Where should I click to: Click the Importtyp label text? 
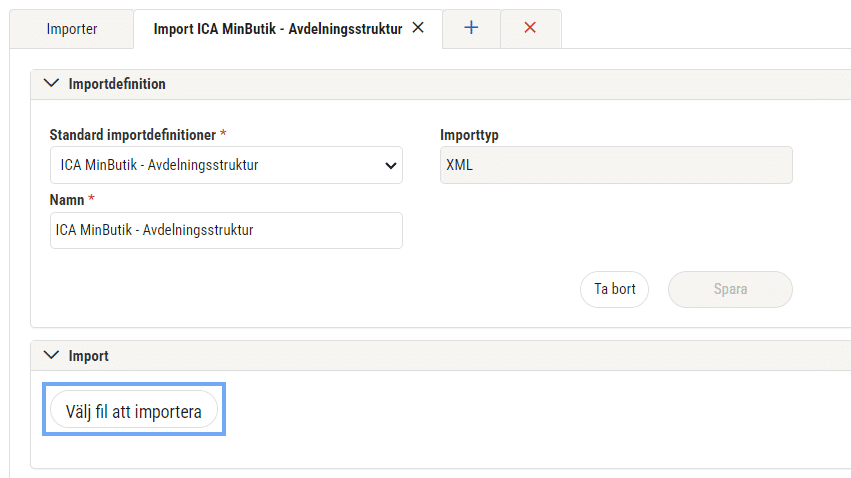pyautogui.click(x=469, y=135)
